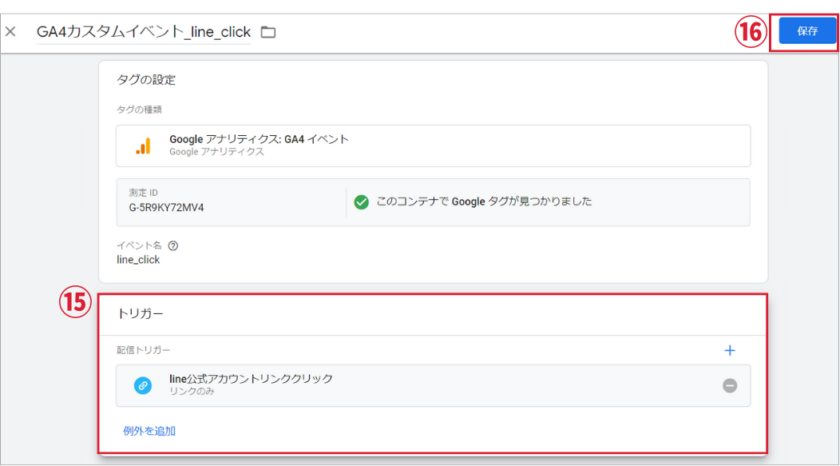Viewport: 840px width, 466px height.
Task: Remove the trigger with the minus icon
Action: [x=730, y=385]
